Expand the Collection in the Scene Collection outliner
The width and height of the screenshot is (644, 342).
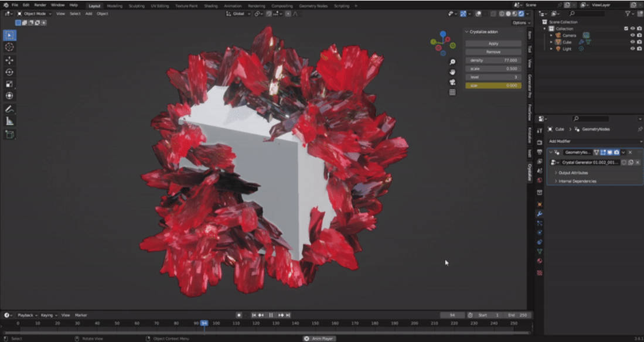(544, 28)
